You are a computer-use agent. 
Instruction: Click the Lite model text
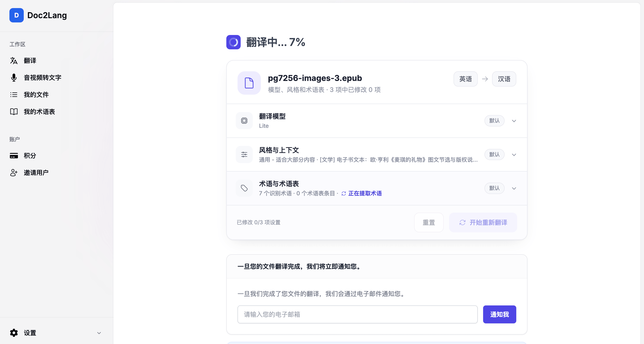(264, 126)
